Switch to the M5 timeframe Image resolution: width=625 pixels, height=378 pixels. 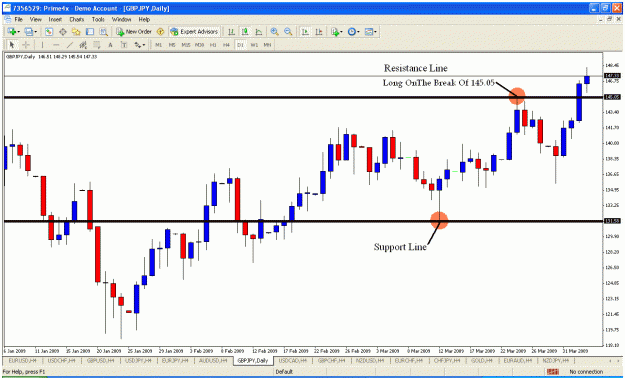[x=172, y=45]
